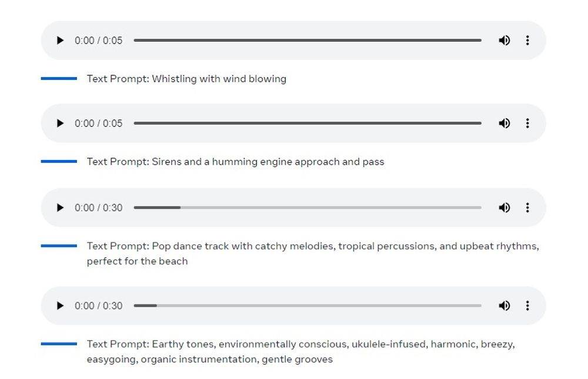Open more options for sirens audio player

pos(527,124)
